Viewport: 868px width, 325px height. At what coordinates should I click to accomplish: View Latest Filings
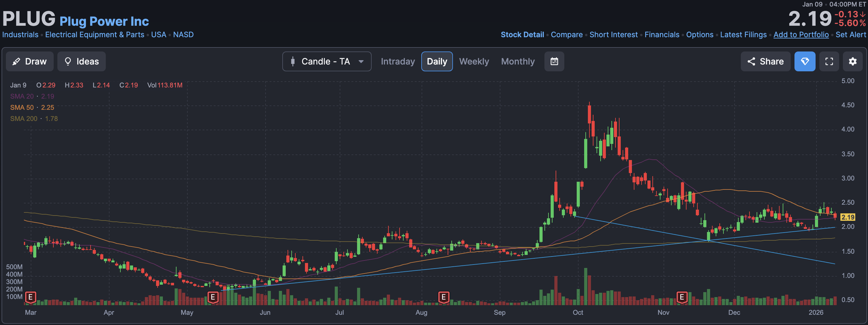pyautogui.click(x=743, y=35)
